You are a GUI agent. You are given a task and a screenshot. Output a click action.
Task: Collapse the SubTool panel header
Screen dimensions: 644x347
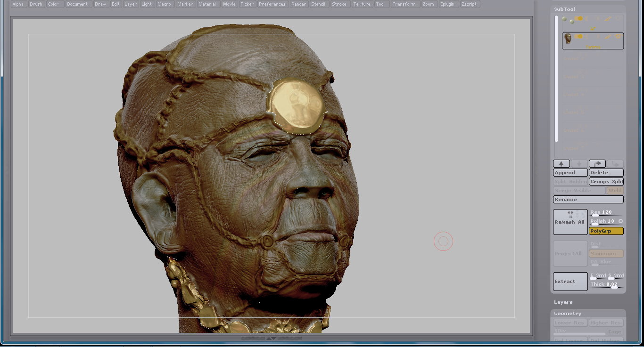coord(564,9)
